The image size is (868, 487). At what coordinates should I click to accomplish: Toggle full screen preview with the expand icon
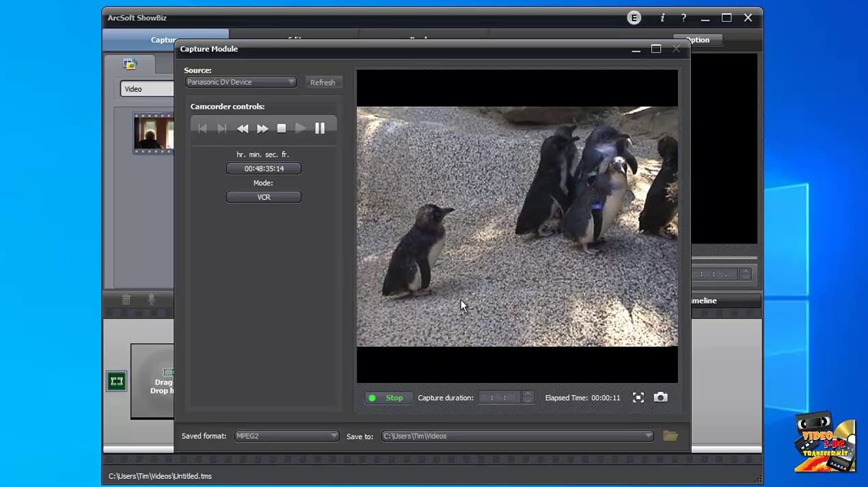pos(638,397)
